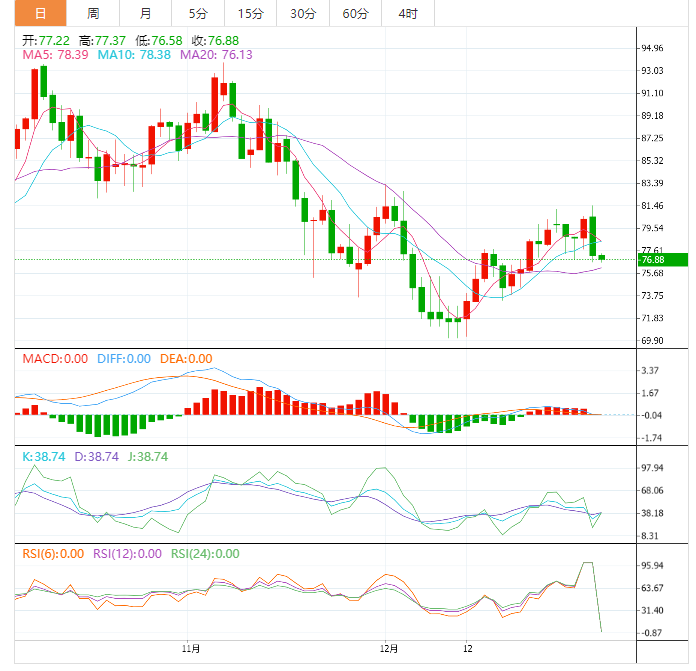696x671 pixels.
Task: Show the 30分 interval chart
Action: click(303, 14)
